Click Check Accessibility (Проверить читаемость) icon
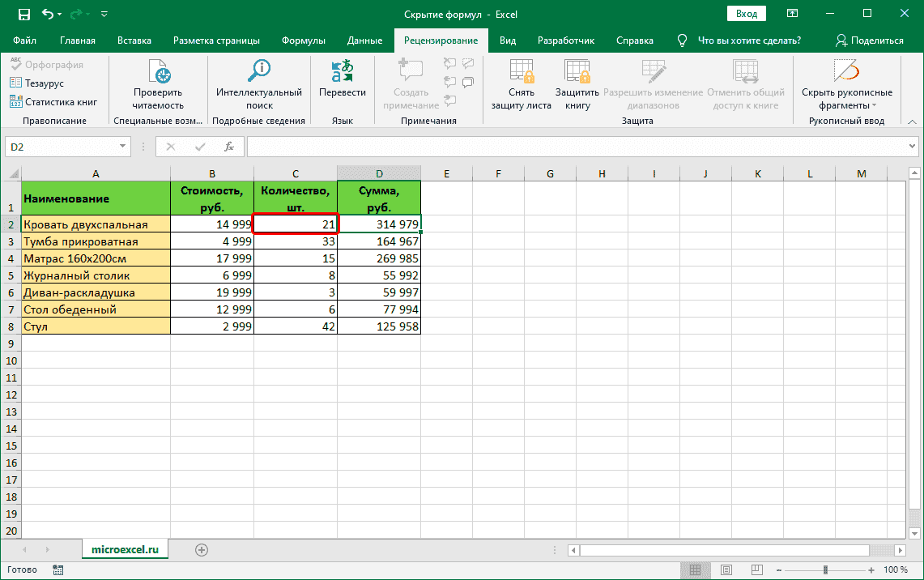This screenshot has width=924, height=580. (158, 73)
